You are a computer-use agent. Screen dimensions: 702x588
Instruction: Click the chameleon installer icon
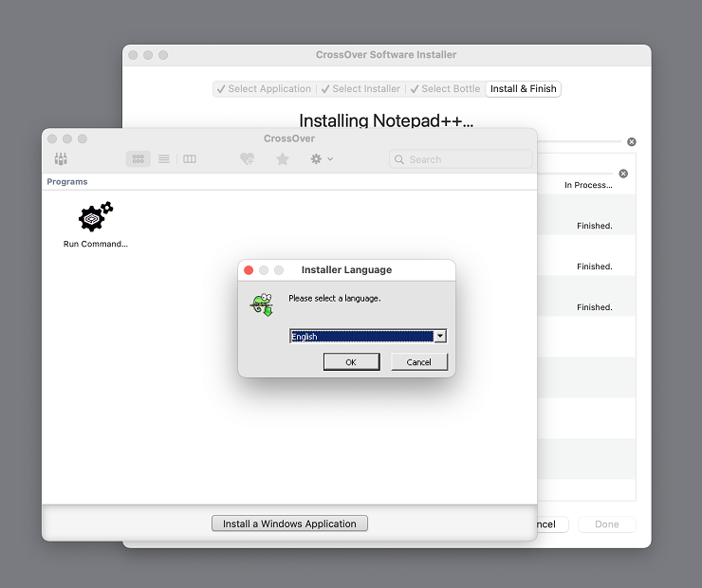click(263, 304)
